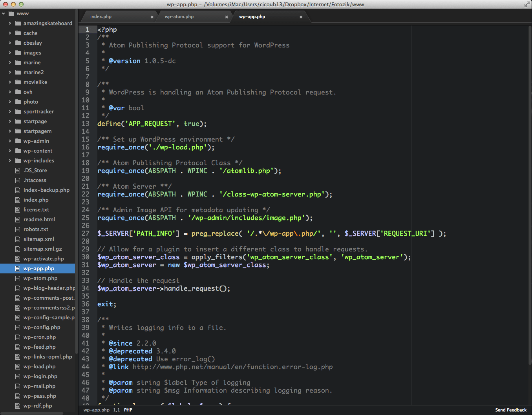Viewport: 532px width, 415px height.
Task: Click the 'exit;' statement on line 36
Action: 107,304
